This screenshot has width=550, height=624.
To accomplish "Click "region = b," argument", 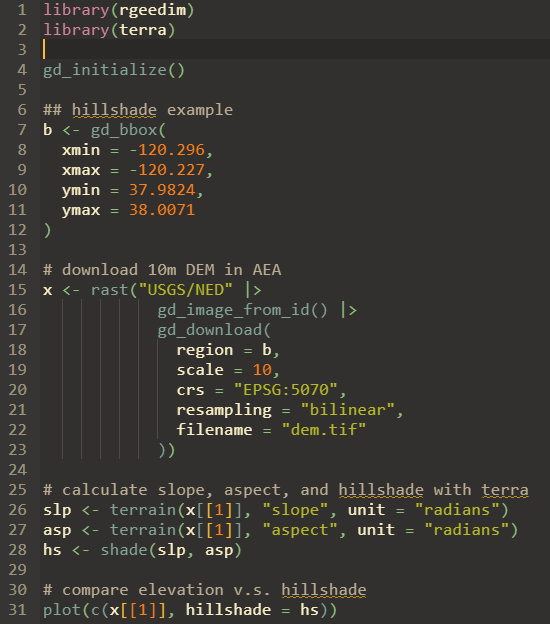I will (x=228, y=350).
